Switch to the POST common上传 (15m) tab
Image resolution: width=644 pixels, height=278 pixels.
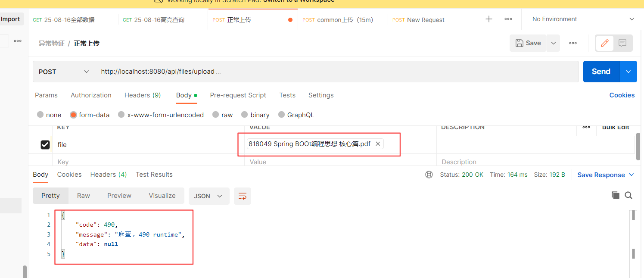point(343,20)
